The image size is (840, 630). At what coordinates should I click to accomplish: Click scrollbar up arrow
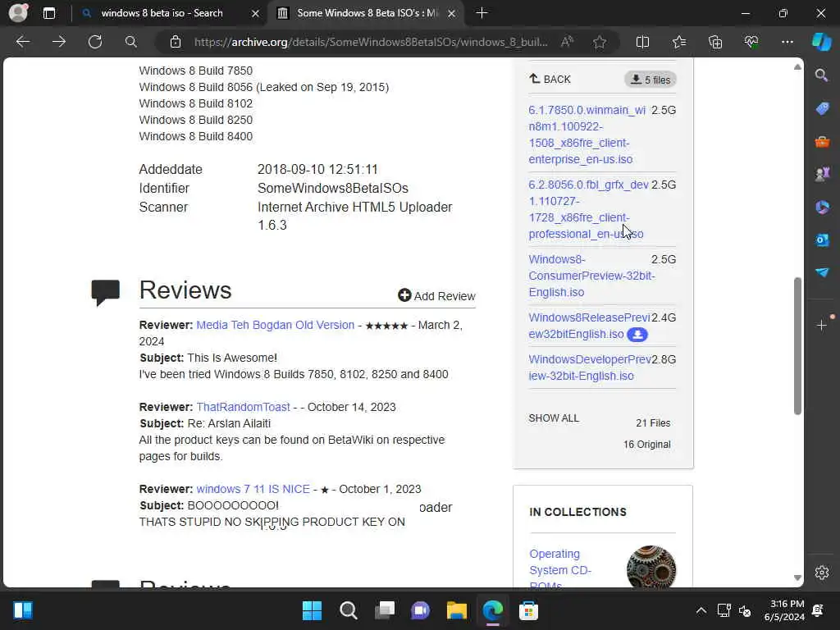797,67
